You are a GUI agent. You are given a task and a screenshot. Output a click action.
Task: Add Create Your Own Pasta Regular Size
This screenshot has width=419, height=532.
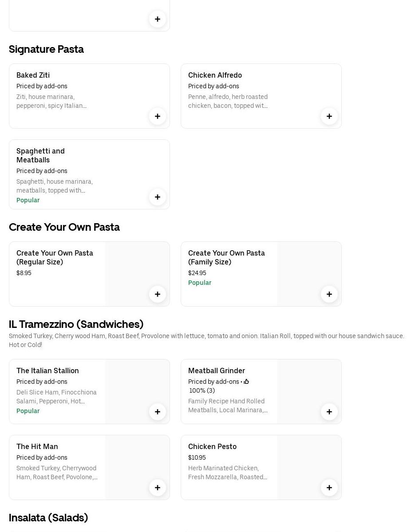pyautogui.click(x=158, y=294)
